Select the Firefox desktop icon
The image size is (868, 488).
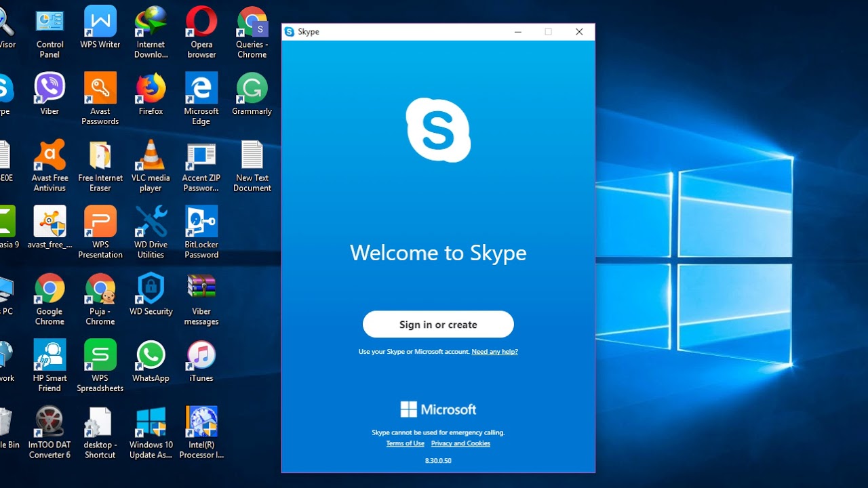pyautogui.click(x=151, y=94)
